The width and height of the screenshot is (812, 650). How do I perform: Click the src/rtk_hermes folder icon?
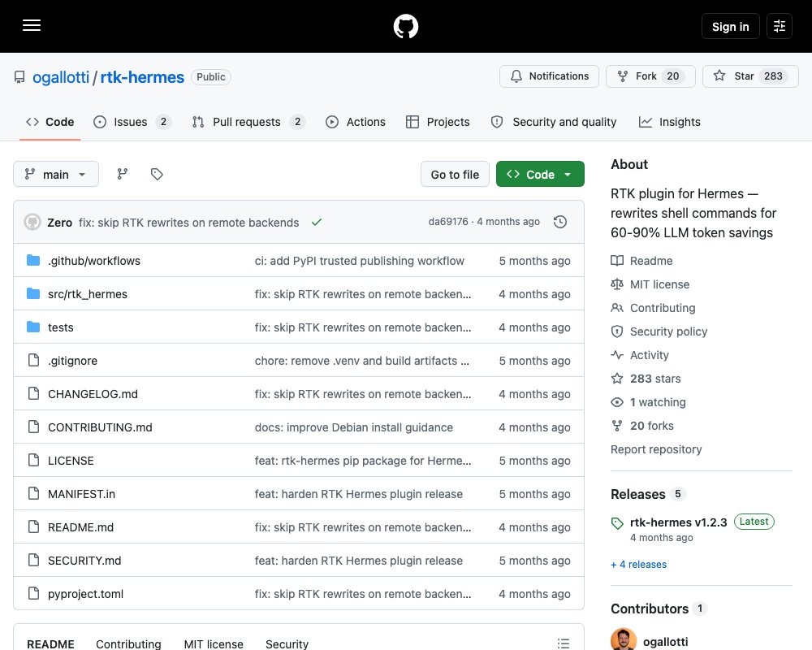coord(33,294)
